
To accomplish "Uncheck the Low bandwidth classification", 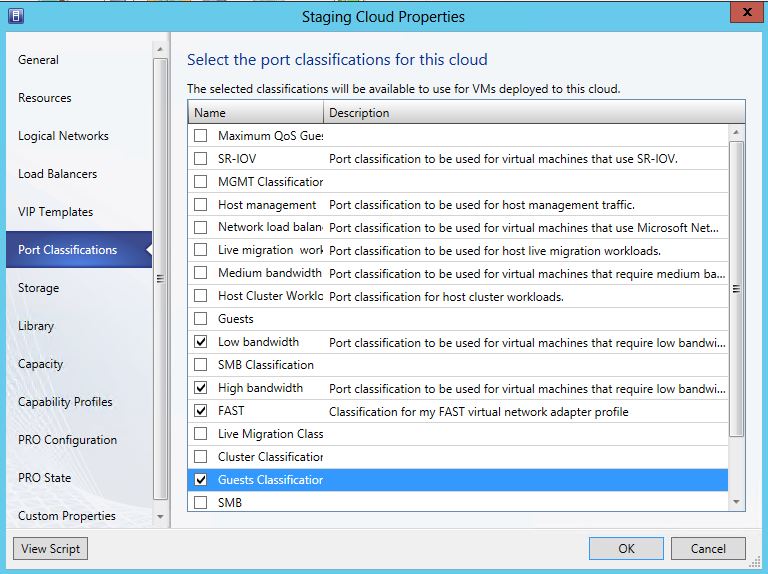I will pyautogui.click(x=201, y=342).
